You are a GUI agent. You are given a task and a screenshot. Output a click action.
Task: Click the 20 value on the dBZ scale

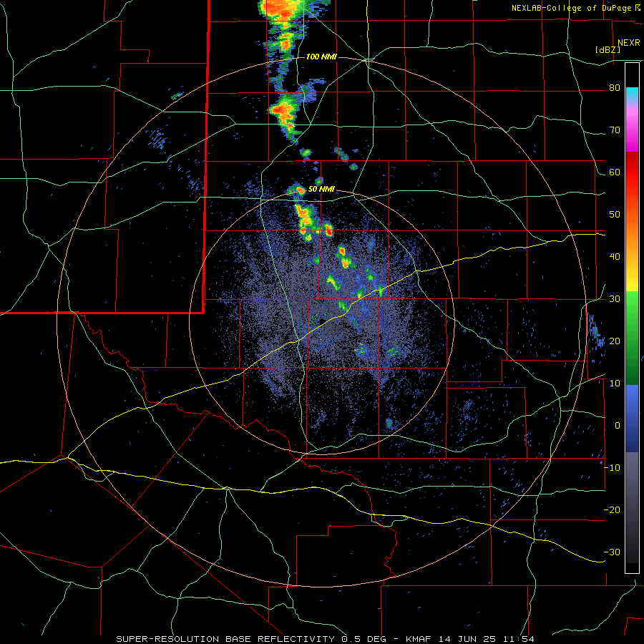point(615,341)
